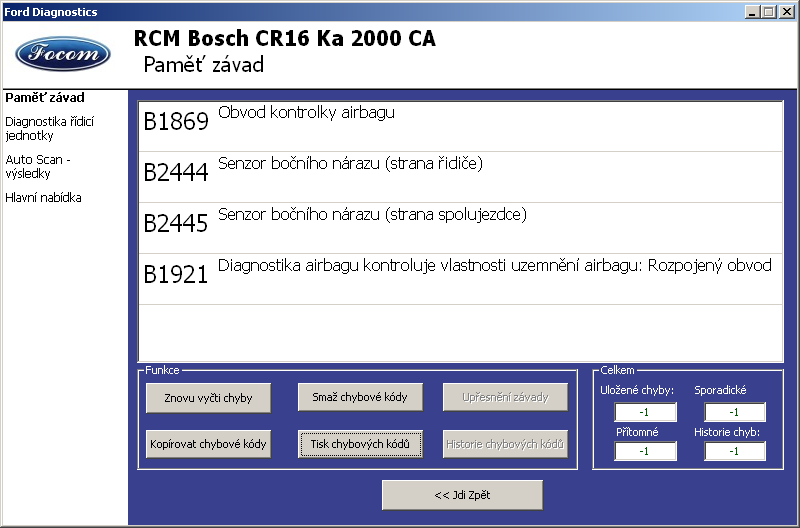Screen dimensions: 800x528
Task: Minimize the Ford Diagnostics window
Action: 752,12
